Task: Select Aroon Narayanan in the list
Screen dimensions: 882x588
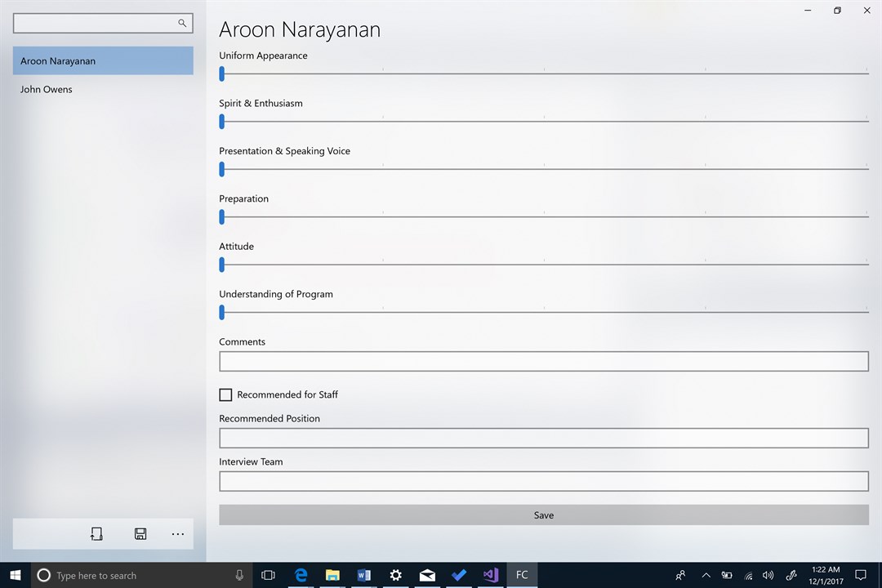Action: (103, 60)
